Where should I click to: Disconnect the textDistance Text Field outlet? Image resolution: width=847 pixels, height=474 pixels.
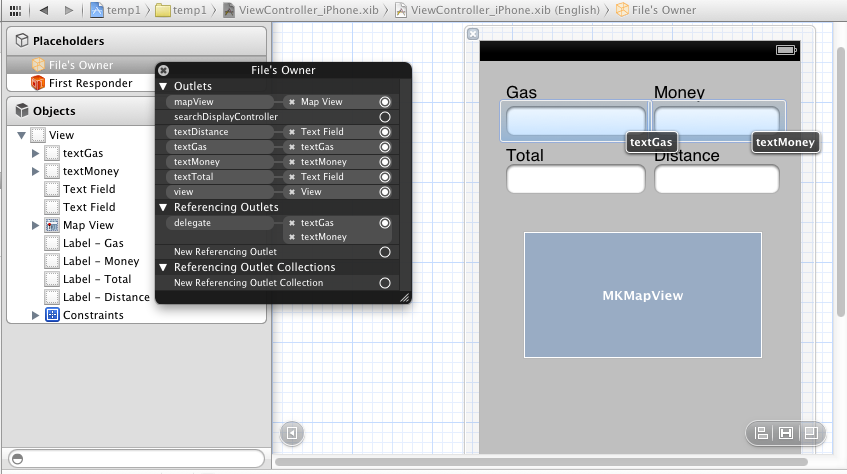coord(292,132)
